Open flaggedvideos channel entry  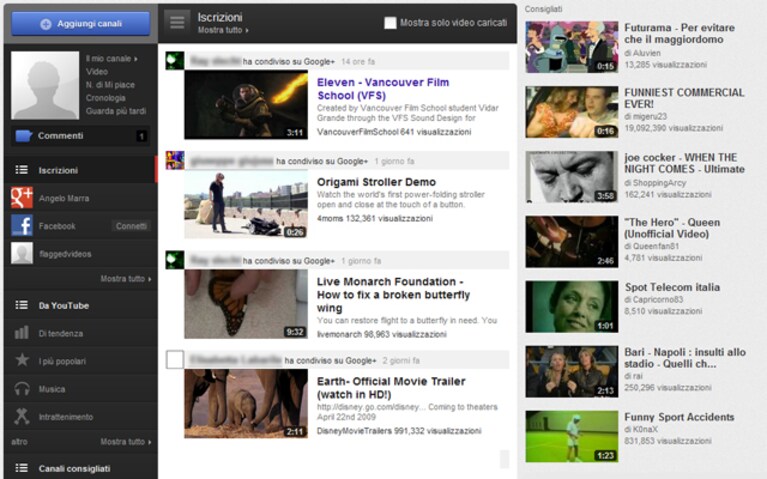tap(65, 254)
